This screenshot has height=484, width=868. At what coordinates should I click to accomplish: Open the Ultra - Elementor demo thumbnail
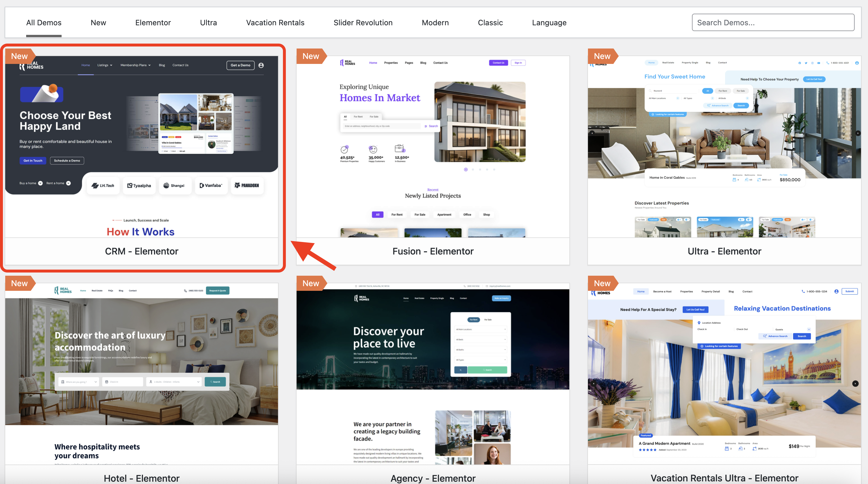coord(724,147)
